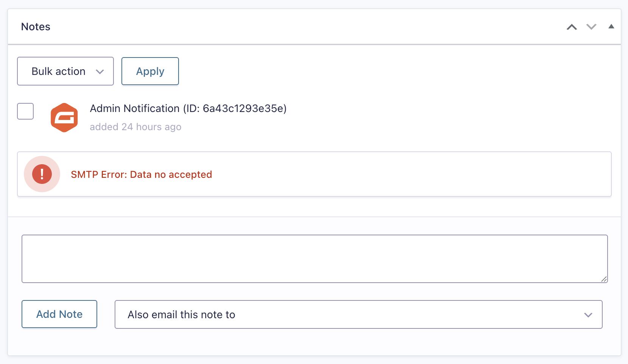This screenshot has width=628, height=364.
Task: Apply the selected bulk action
Action: click(150, 71)
